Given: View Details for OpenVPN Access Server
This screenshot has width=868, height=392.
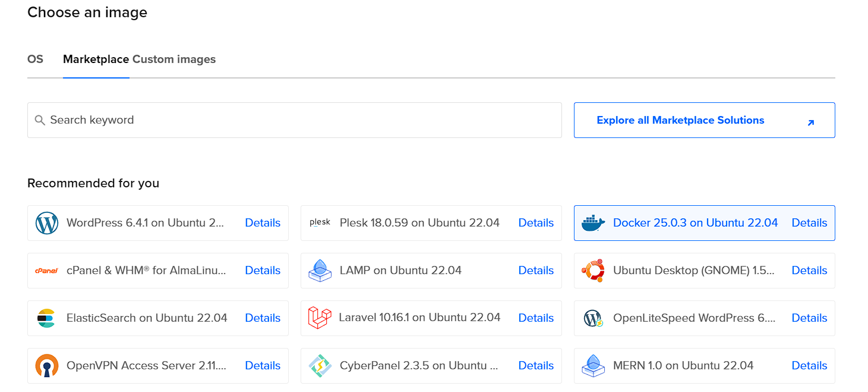Looking at the screenshot, I should pyautogui.click(x=263, y=366).
